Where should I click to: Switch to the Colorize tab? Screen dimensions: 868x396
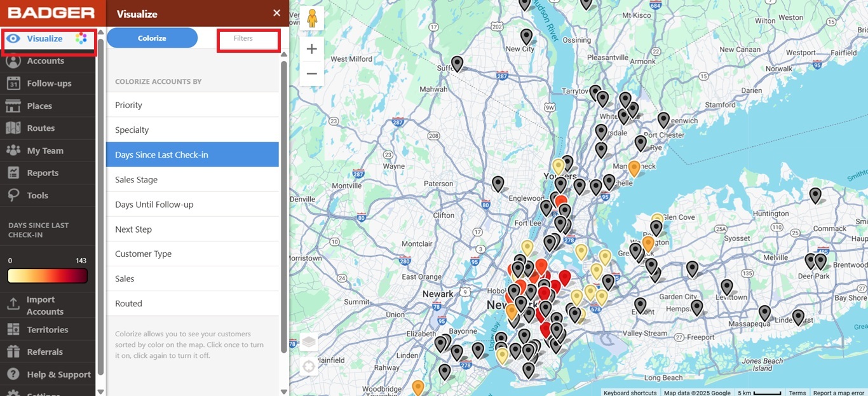pos(152,38)
